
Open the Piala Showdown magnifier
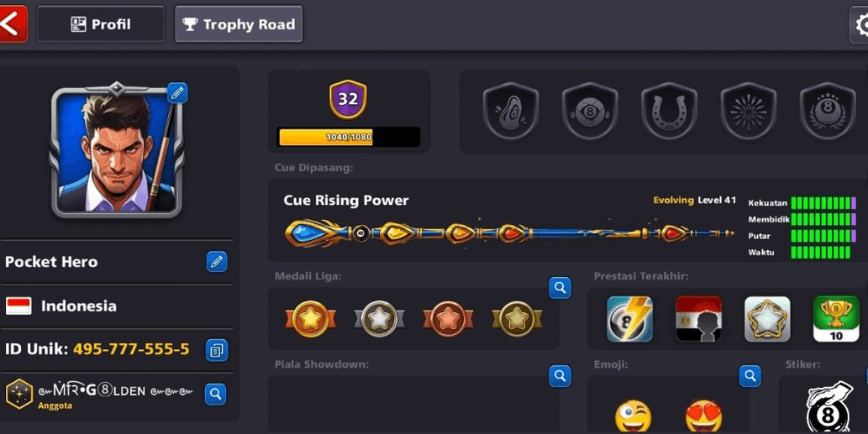pos(560,376)
